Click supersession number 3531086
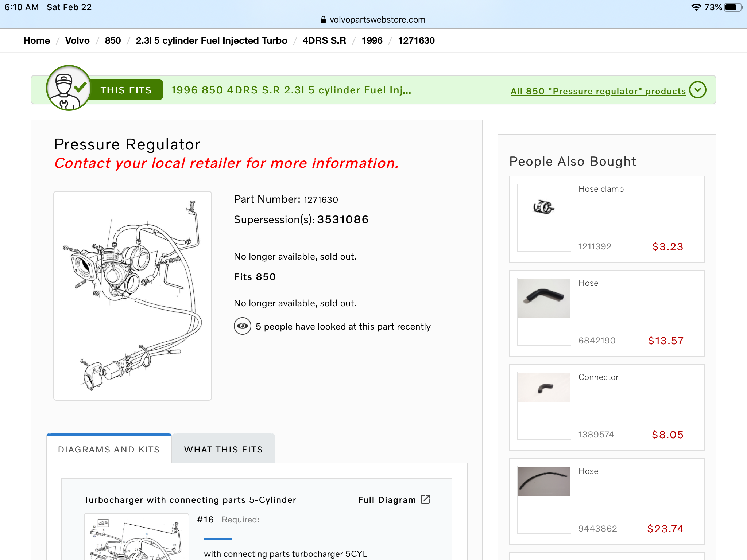This screenshot has height=560, width=747. pos(342,219)
